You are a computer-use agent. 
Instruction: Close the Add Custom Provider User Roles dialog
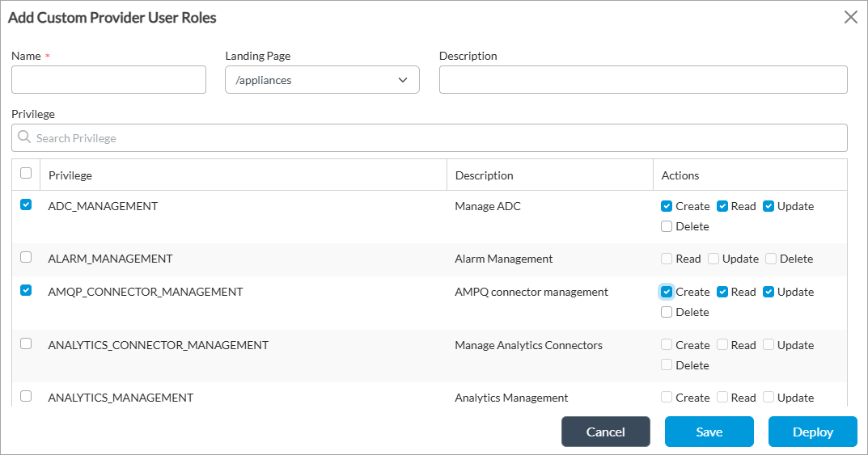click(x=850, y=17)
